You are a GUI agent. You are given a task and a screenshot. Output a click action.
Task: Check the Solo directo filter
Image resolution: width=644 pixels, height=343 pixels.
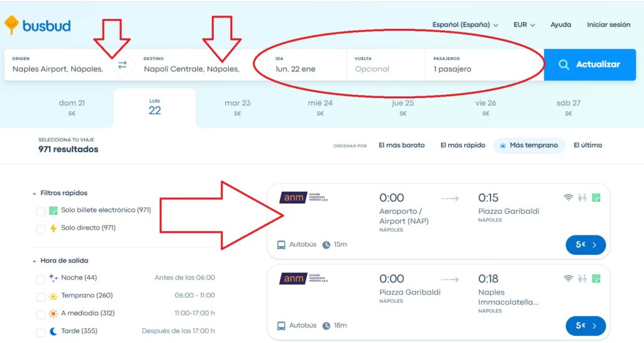pos(41,229)
